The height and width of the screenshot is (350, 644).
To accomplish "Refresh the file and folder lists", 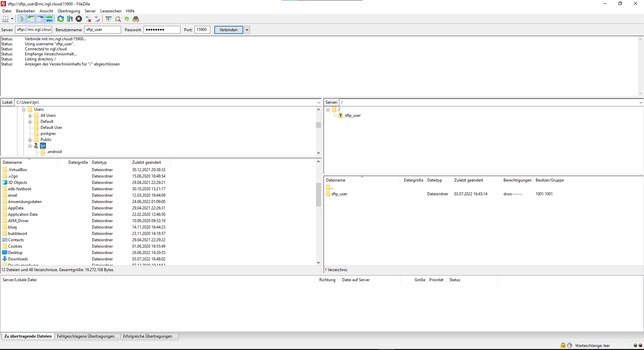I will [x=60, y=19].
